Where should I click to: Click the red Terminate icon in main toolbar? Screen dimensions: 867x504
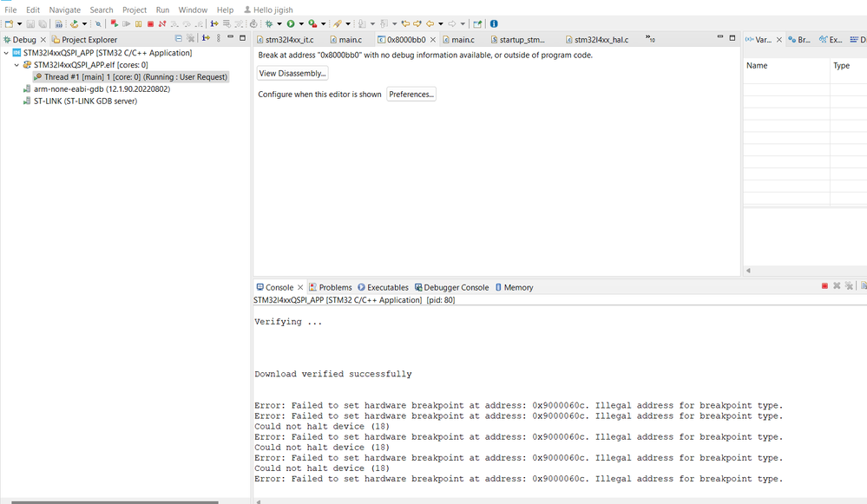pyautogui.click(x=150, y=23)
